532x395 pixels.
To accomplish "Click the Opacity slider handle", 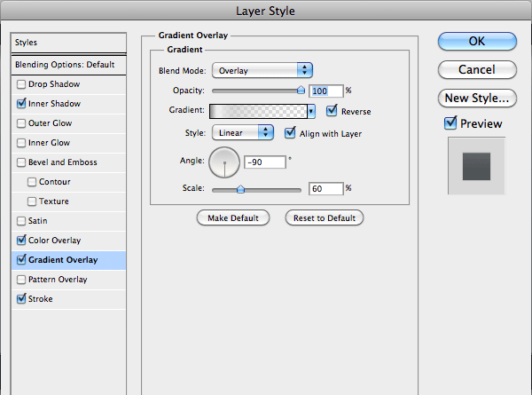I will point(301,90).
